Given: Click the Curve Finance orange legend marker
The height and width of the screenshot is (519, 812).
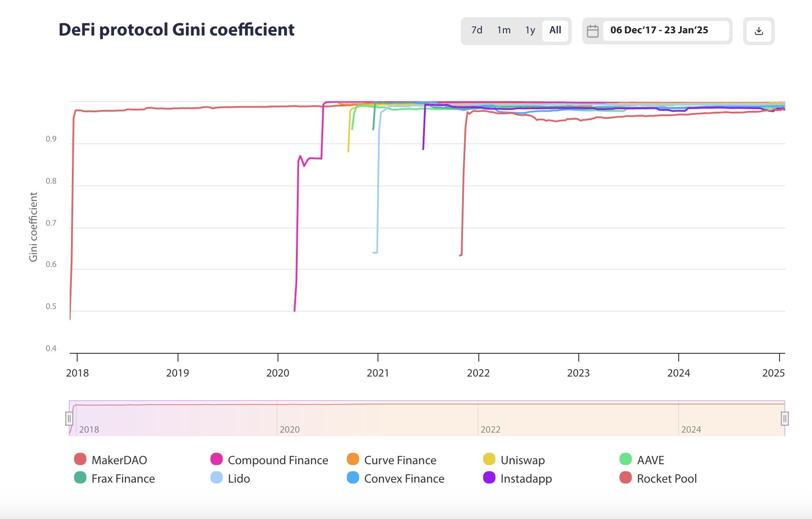Looking at the screenshot, I should 353,460.
